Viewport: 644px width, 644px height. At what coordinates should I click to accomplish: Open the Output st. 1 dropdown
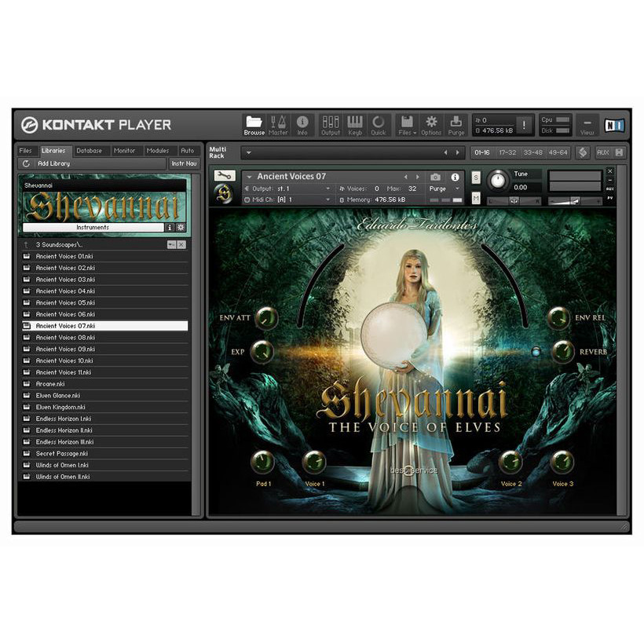(x=327, y=188)
